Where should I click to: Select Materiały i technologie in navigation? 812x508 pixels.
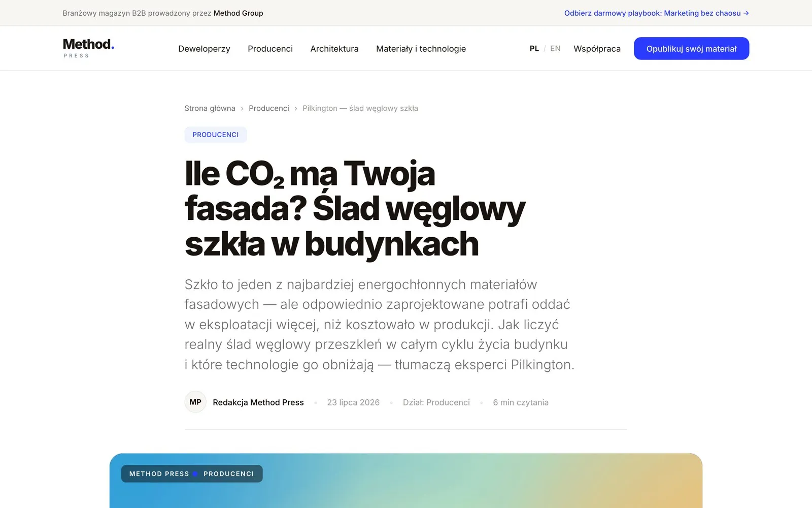click(421, 49)
